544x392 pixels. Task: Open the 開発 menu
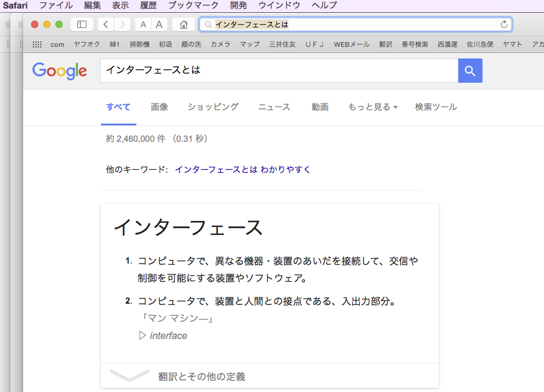point(239,5)
